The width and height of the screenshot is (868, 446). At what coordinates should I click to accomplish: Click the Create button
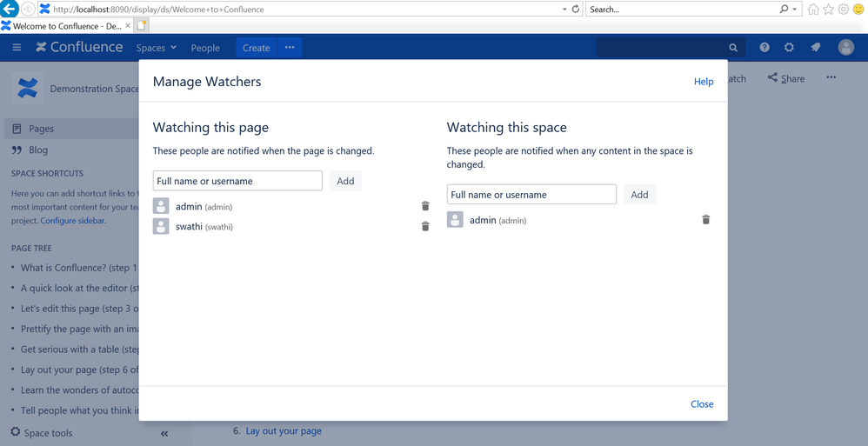coord(257,48)
